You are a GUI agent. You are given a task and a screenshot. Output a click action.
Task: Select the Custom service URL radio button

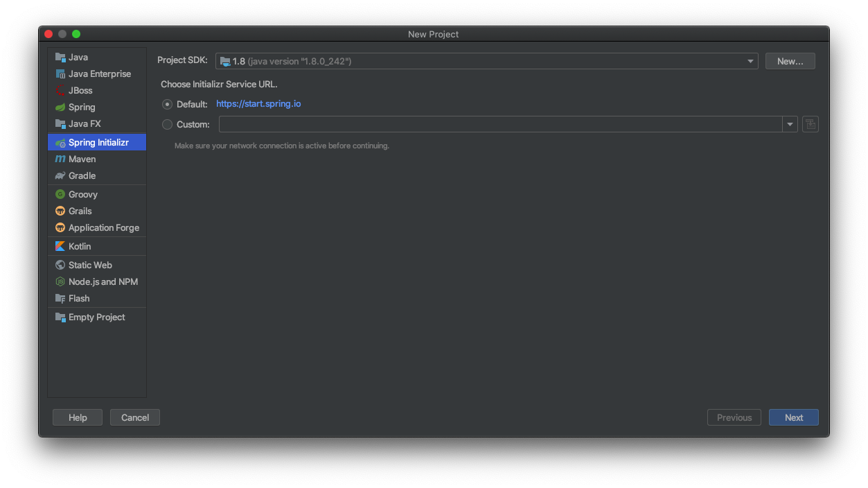click(x=167, y=124)
